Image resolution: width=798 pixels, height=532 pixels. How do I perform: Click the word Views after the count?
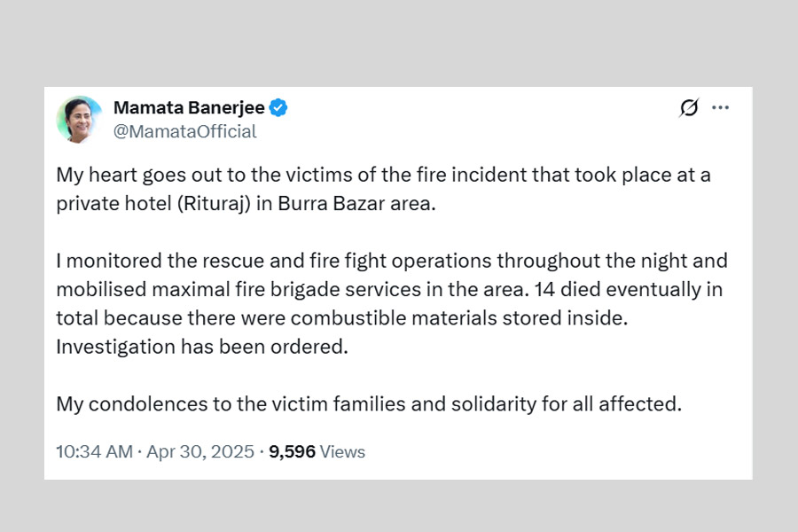342,451
